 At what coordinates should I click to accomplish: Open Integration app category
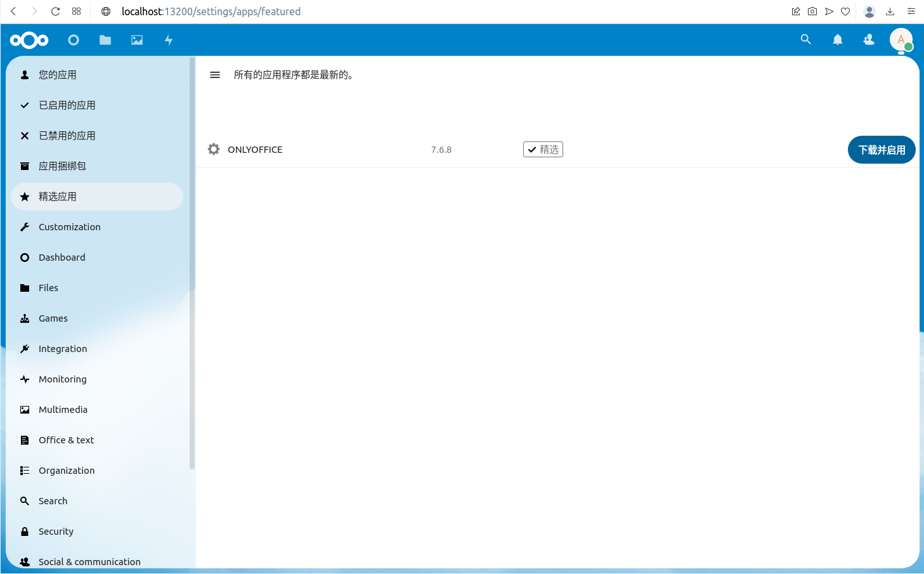(97, 349)
